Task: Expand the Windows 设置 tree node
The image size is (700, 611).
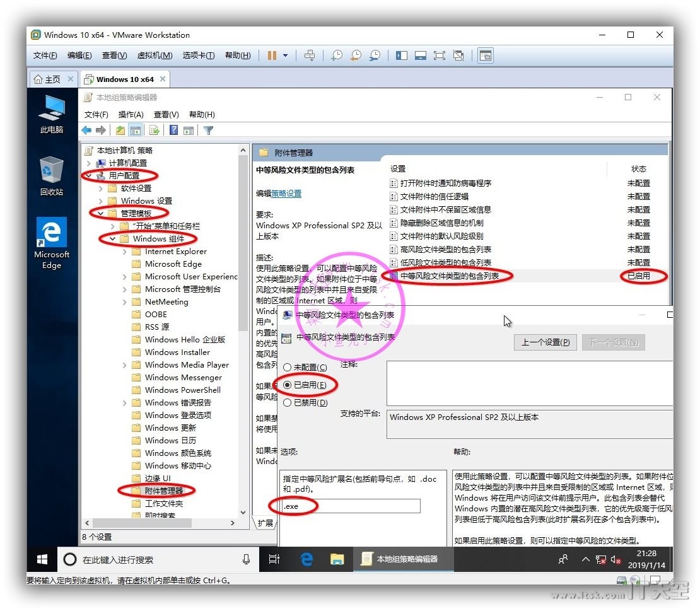Action: [101, 201]
